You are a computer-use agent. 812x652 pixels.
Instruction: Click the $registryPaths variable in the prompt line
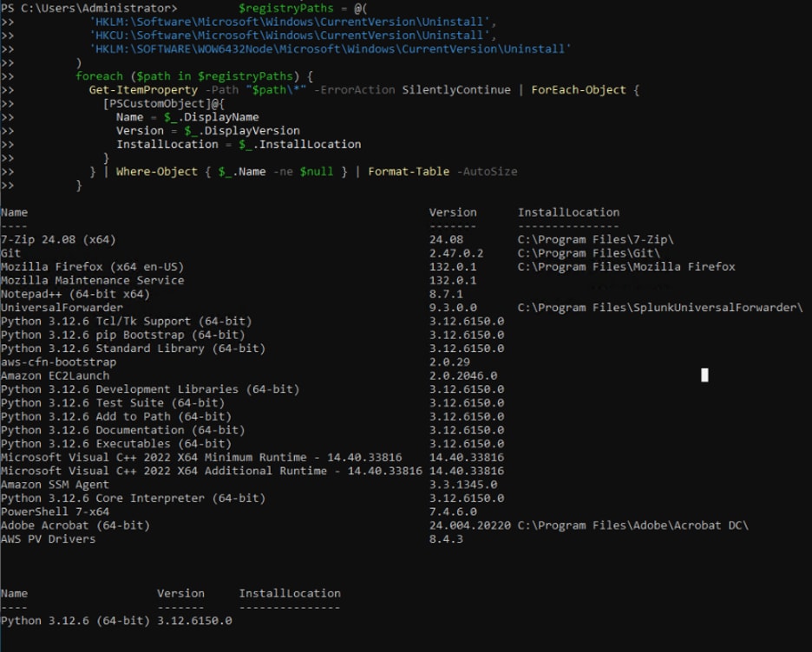click(x=286, y=9)
